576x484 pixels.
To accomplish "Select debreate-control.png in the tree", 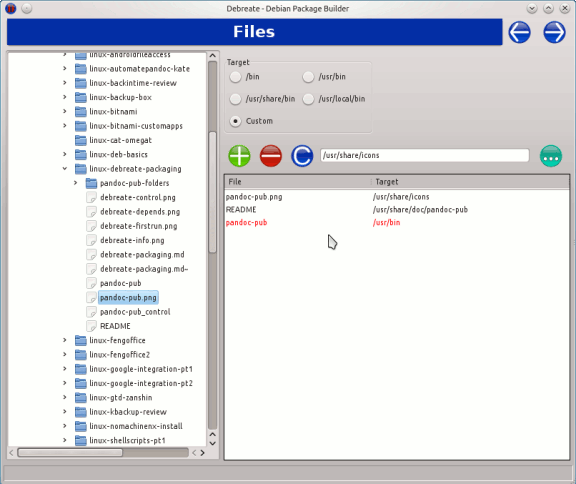I will (138, 198).
